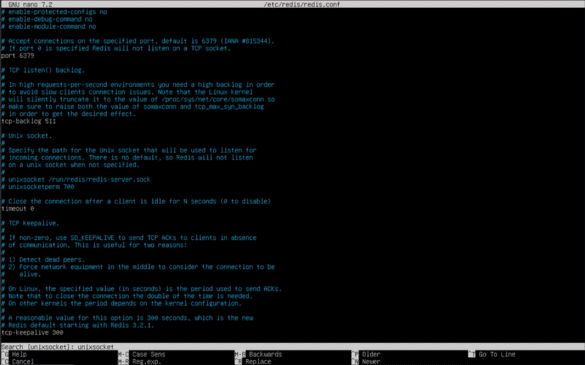Click the 'to avoid slow clients connection issues' line
The height and width of the screenshot is (365, 585).
pos(127,92)
